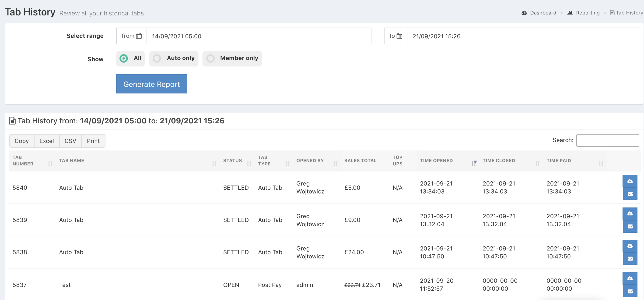644x300 pixels.
Task: Click download icon for tab 5840
Action: point(630,181)
